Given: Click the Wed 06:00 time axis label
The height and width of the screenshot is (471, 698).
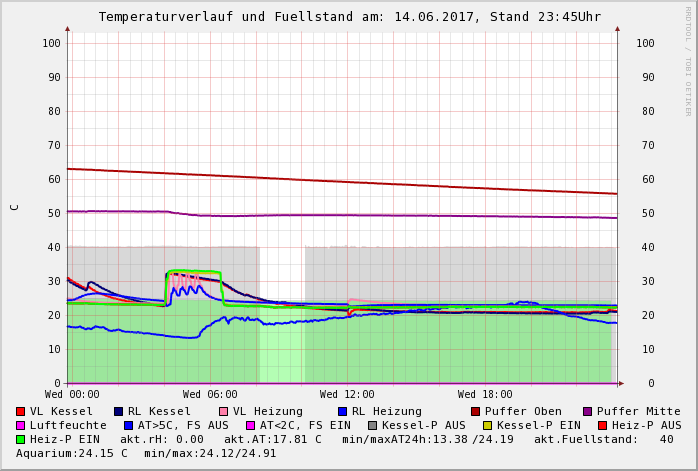Looking at the screenshot, I should click(x=210, y=395).
